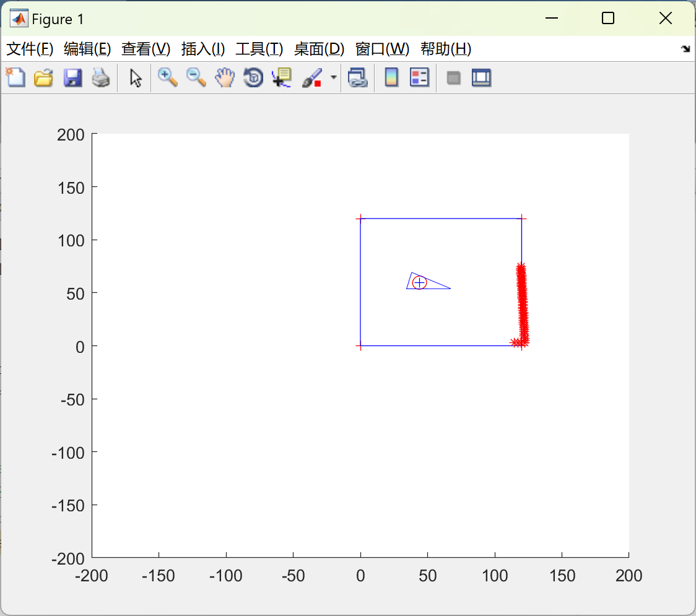
Task: Click the New Figure toolbar icon
Action: pos(15,77)
